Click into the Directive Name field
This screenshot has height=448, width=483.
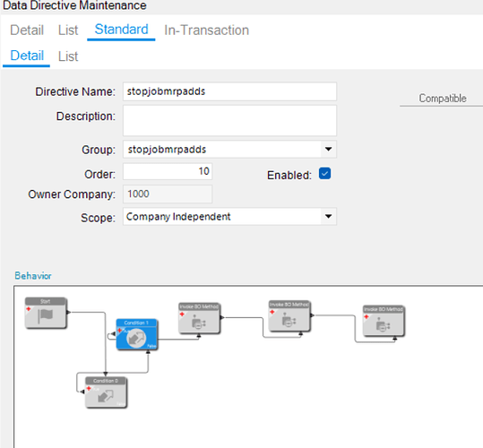pyautogui.click(x=229, y=91)
